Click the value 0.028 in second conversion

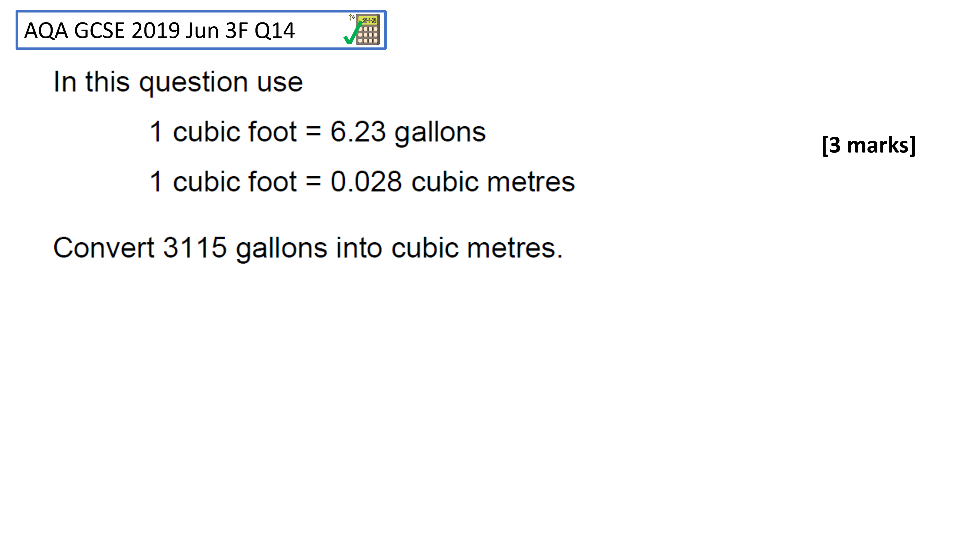[366, 181]
